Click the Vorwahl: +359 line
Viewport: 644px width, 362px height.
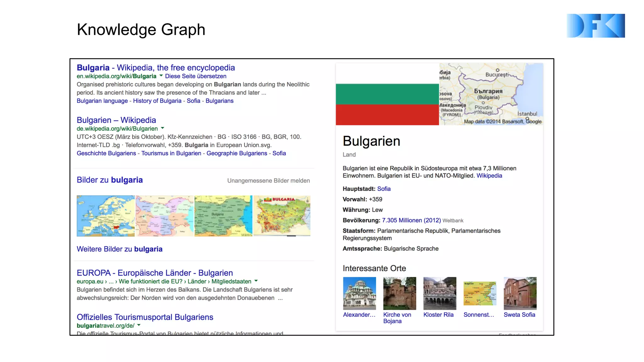click(x=362, y=199)
